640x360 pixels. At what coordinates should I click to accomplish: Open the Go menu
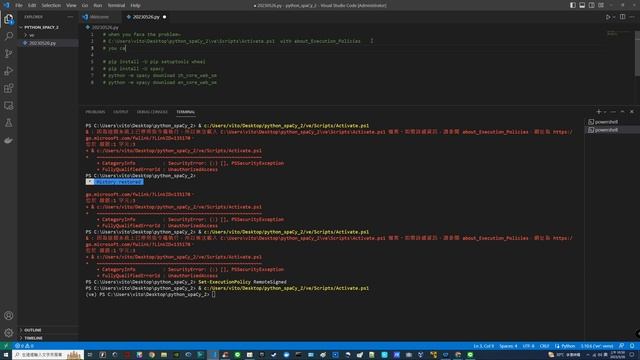pyautogui.click(x=85, y=5)
